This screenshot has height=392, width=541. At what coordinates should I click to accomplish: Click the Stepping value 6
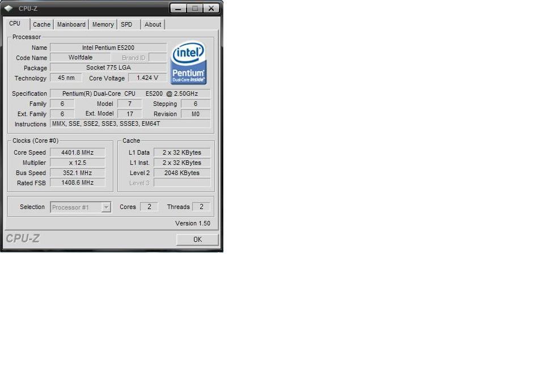pos(196,104)
